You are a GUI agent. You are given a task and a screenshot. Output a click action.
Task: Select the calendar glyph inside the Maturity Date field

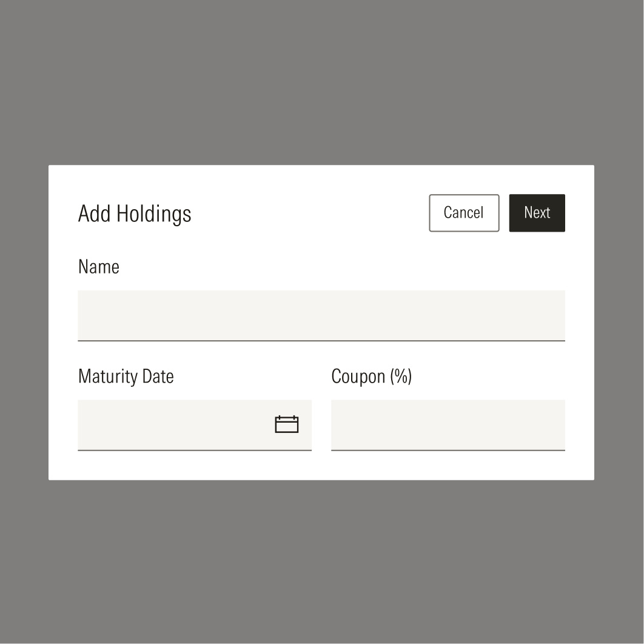287,424
